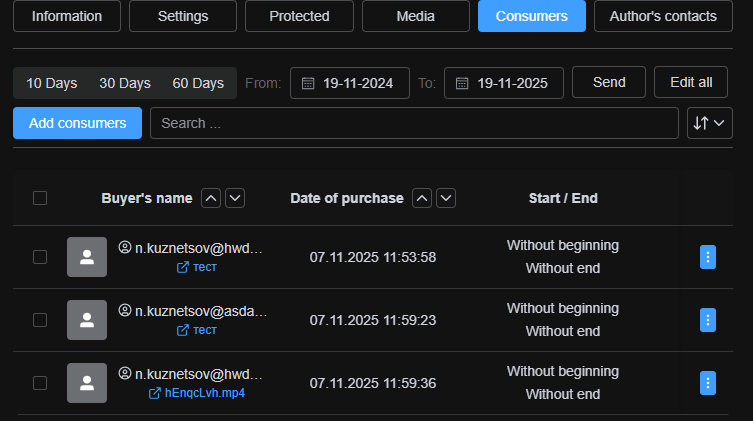The image size is (753, 421).
Task: Open calendar icon in From date field
Action: (308, 84)
